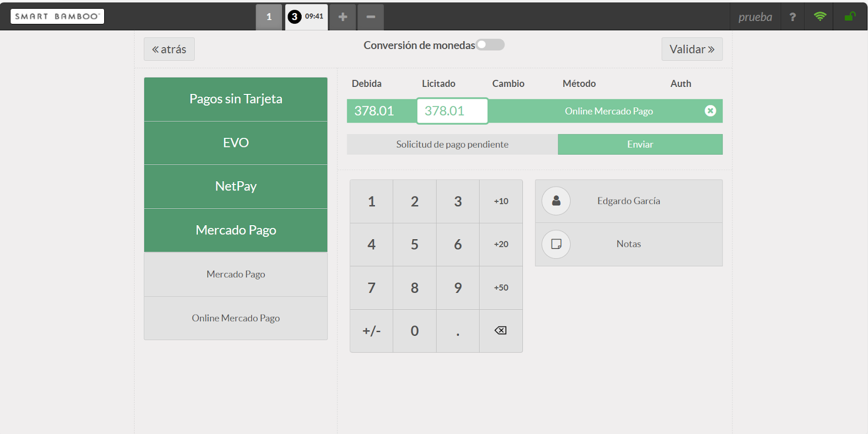Click the green padlock icon
Image resolution: width=868 pixels, height=434 pixels.
850,17
